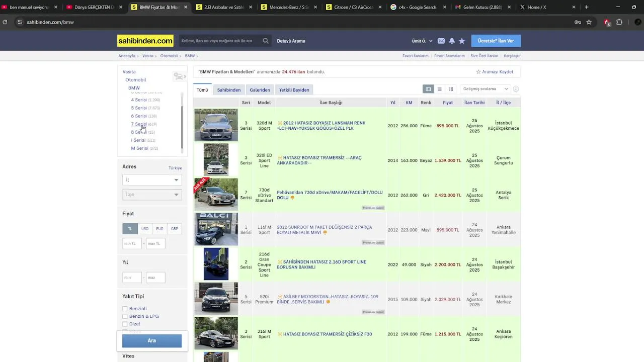
Task: Bookmark this page star icon
Action: (x=589, y=22)
